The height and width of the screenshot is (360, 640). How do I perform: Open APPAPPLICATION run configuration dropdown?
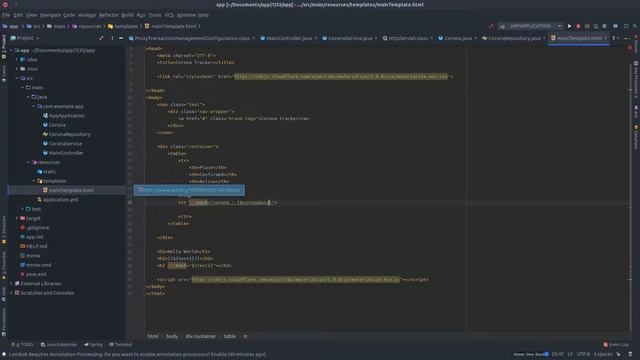pos(530,26)
